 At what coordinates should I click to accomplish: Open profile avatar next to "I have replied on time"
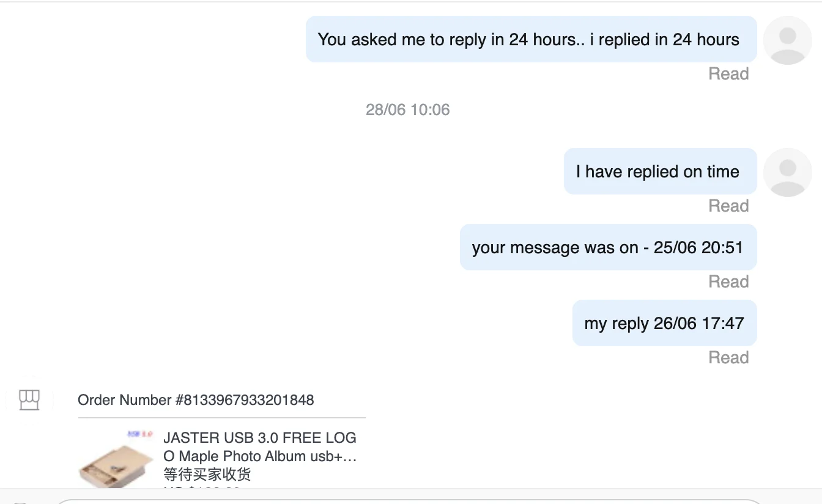click(x=788, y=172)
